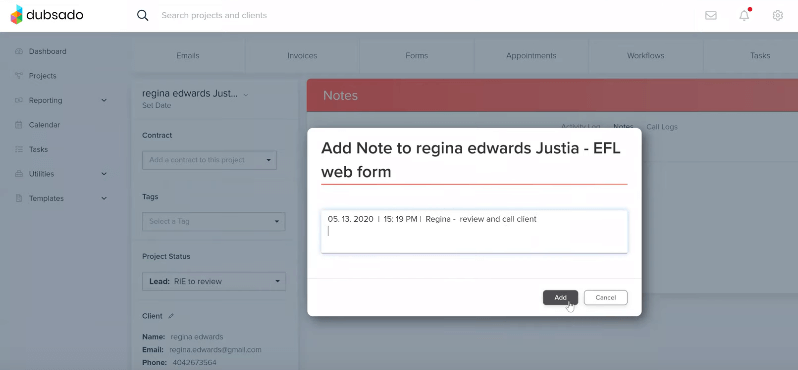Screen dimensions: 798x370
Task: Open the project name dropdown chevron
Action: click(x=246, y=95)
